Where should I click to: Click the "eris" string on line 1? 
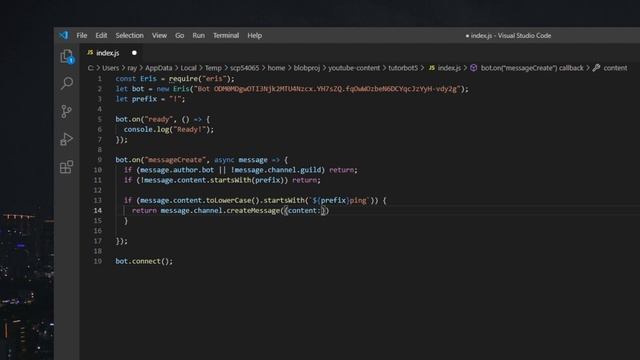[214, 79]
